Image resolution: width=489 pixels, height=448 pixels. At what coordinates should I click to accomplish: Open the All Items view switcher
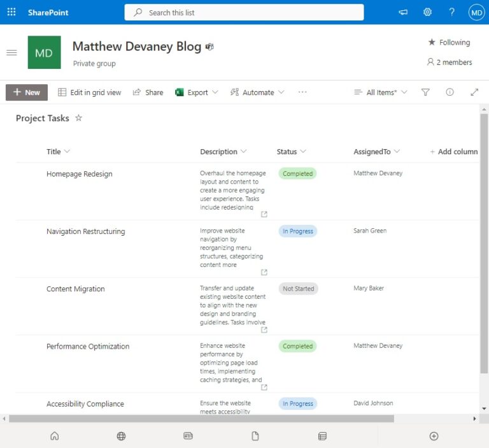pyautogui.click(x=381, y=92)
